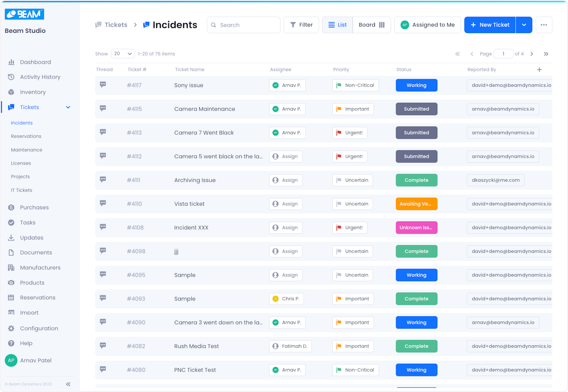Switch to List view
Image resolution: width=568 pixels, height=392 pixels.
coord(337,25)
